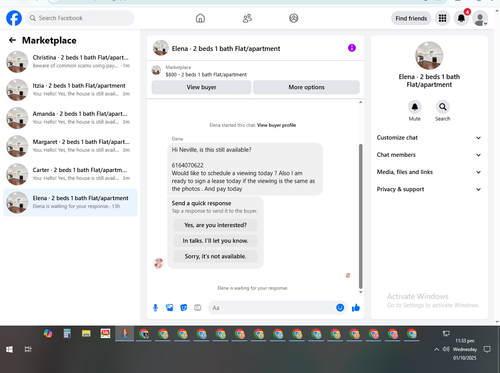Click the chat message scrollbar

[360, 216]
